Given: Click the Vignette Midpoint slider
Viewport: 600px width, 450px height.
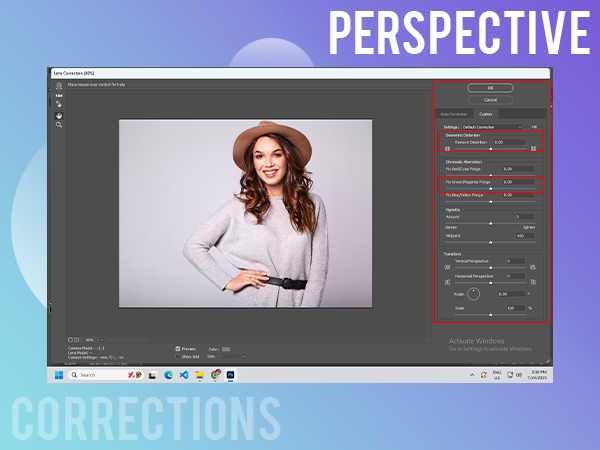Looking at the screenshot, I should pyautogui.click(x=491, y=243).
